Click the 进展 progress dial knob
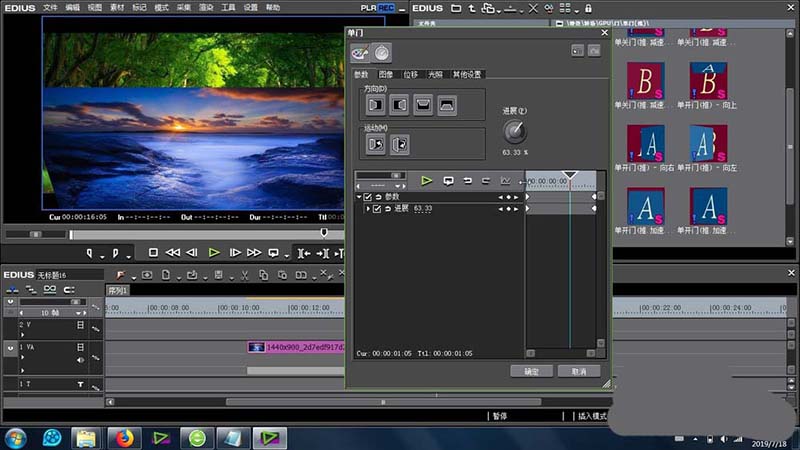This screenshot has width=800, height=450. coord(514,131)
